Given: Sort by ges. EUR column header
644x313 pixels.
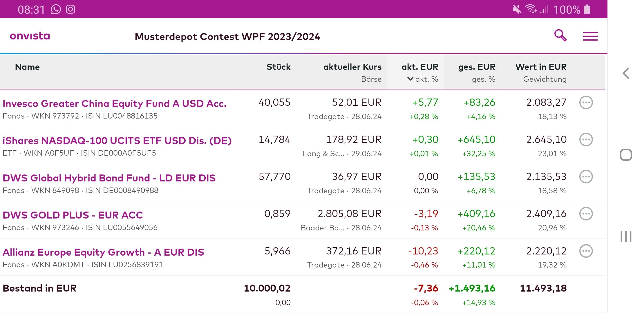Looking at the screenshot, I should pyautogui.click(x=477, y=67).
